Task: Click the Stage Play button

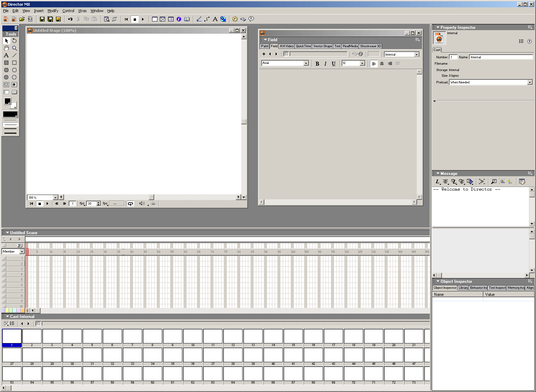Action: point(48,204)
